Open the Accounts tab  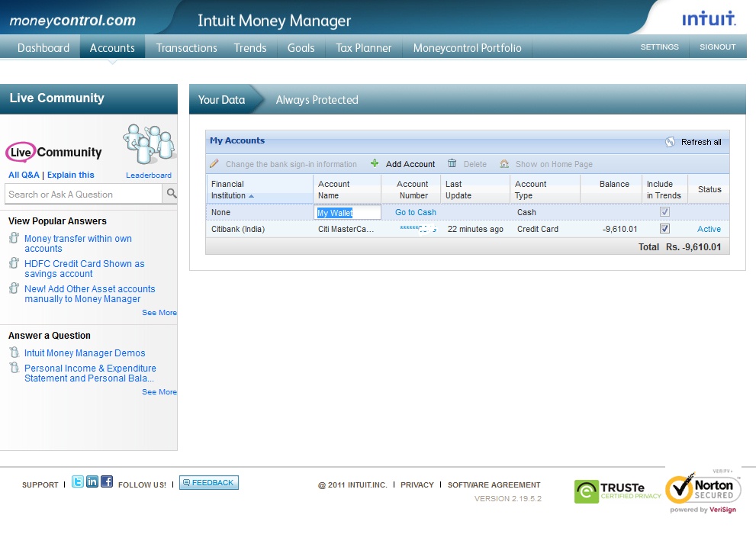click(x=112, y=48)
